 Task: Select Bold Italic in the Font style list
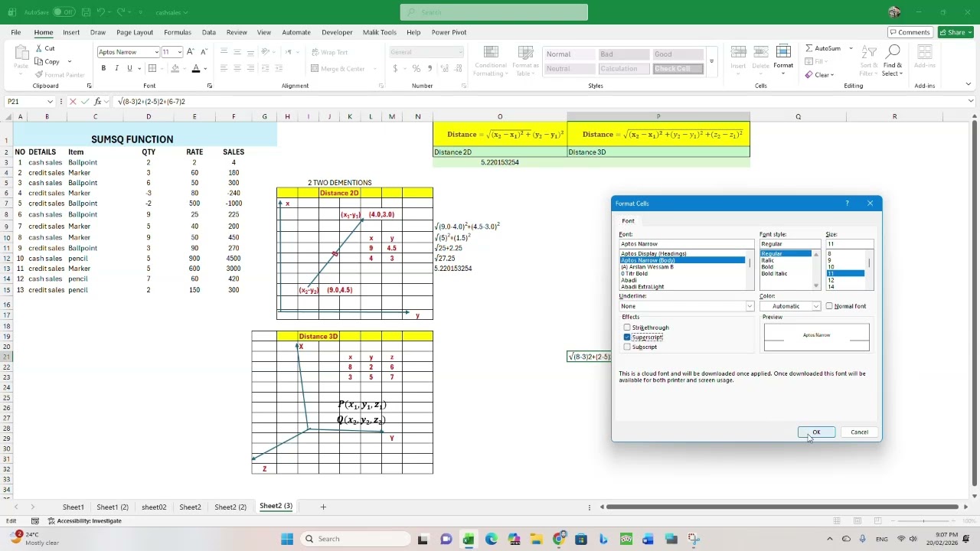pyautogui.click(x=774, y=273)
